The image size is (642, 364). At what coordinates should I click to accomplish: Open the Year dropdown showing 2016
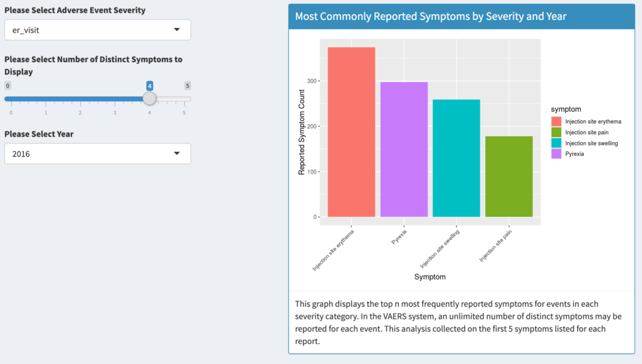(97, 153)
